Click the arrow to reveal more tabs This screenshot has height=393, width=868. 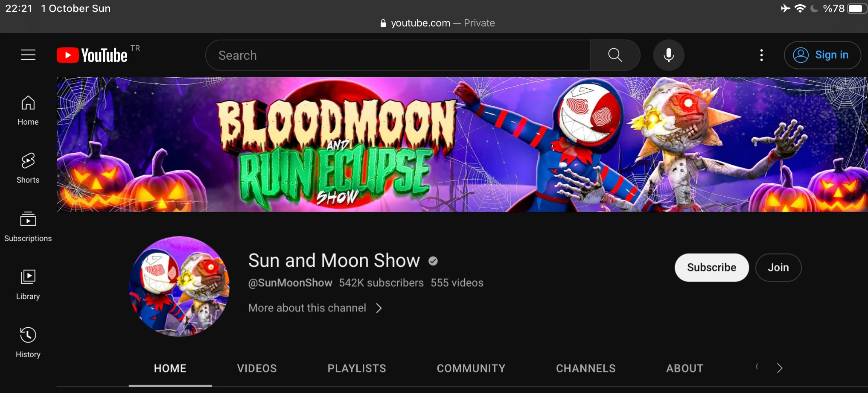pyautogui.click(x=780, y=367)
